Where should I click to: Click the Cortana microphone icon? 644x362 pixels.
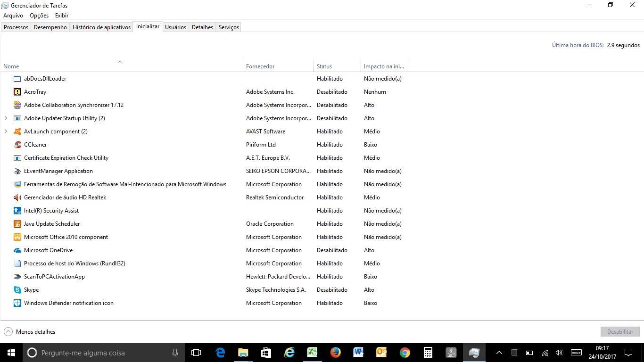click(x=175, y=353)
